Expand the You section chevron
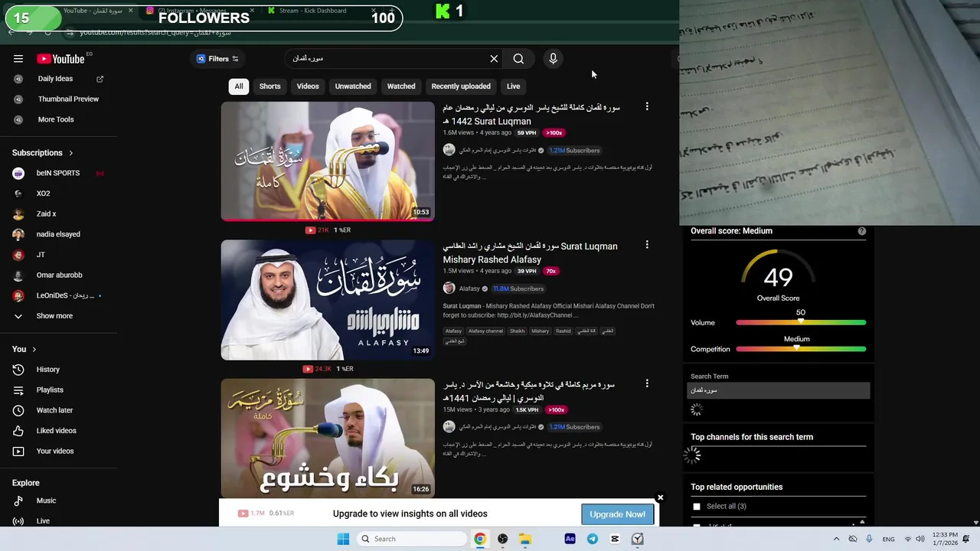The image size is (980, 551). (x=34, y=350)
